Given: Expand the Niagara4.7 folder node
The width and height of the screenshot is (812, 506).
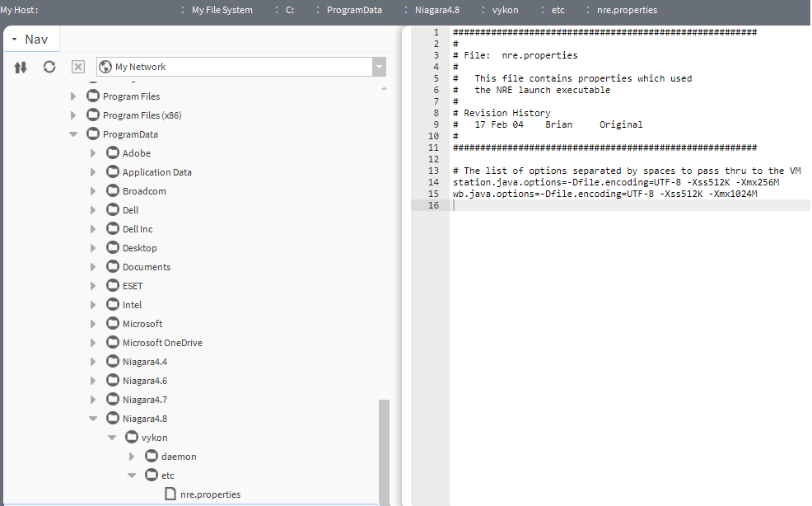Looking at the screenshot, I should (x=93, y=400).
